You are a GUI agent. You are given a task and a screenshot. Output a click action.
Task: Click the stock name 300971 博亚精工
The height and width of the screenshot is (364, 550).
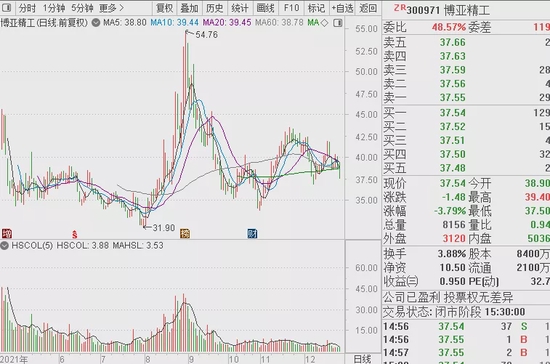coord(448,10)
